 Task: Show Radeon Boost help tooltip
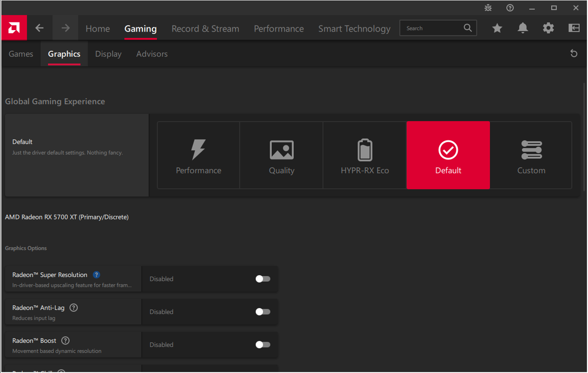pyautogui.click(x=65, y=340)
